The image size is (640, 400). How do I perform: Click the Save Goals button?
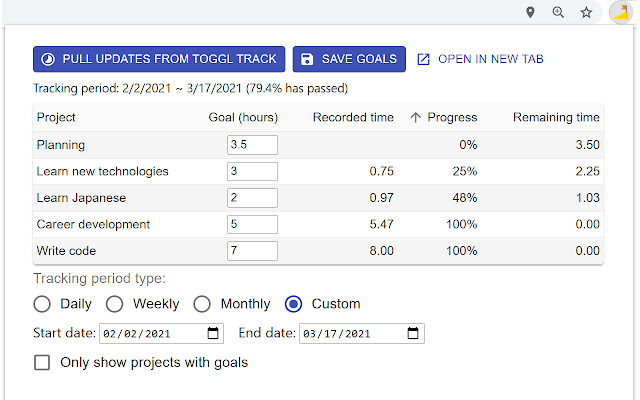click(349, 59)
